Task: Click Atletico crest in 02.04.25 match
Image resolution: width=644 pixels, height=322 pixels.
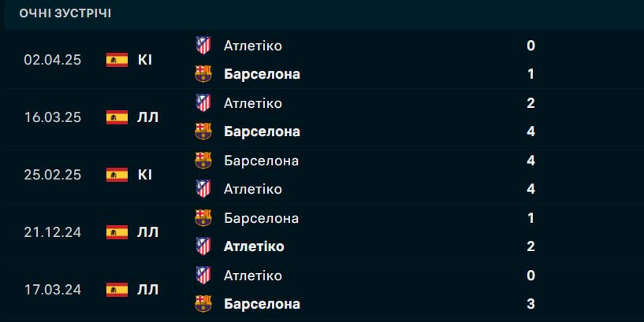Action: (203, 46)
